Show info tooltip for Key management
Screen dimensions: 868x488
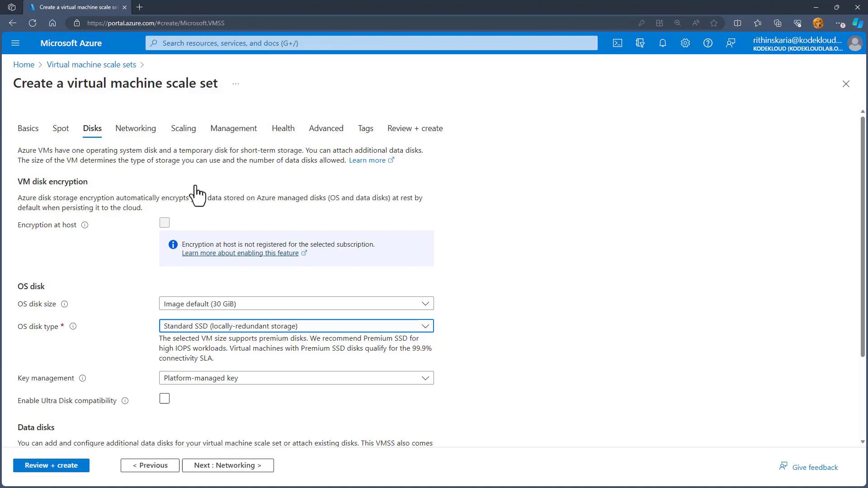[82, 378]
